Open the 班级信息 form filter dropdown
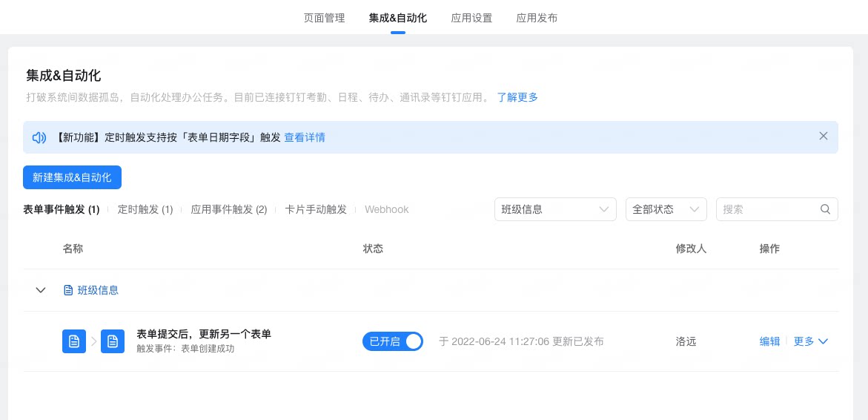The image size is (868, 420). [x=555, y=209]
